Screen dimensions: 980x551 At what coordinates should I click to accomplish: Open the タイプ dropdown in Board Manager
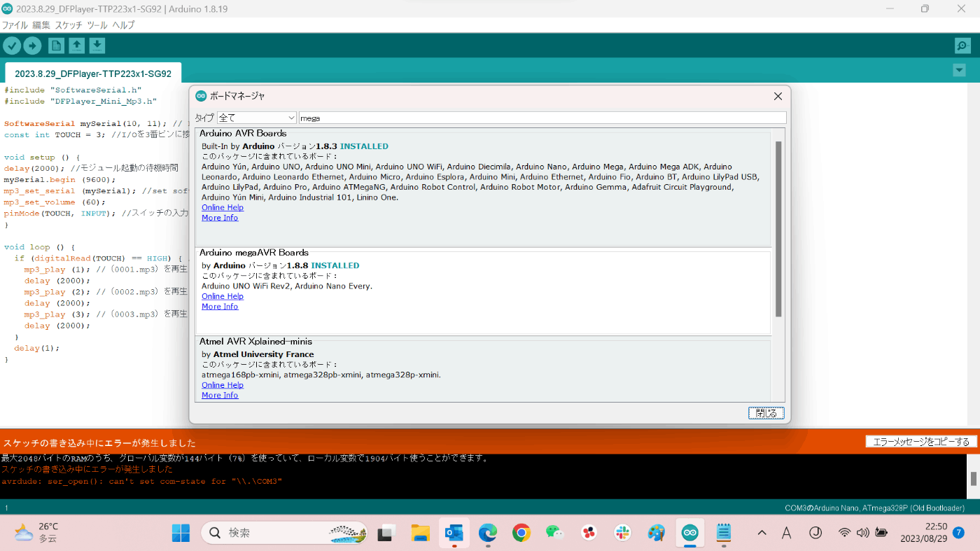[257, 118]
